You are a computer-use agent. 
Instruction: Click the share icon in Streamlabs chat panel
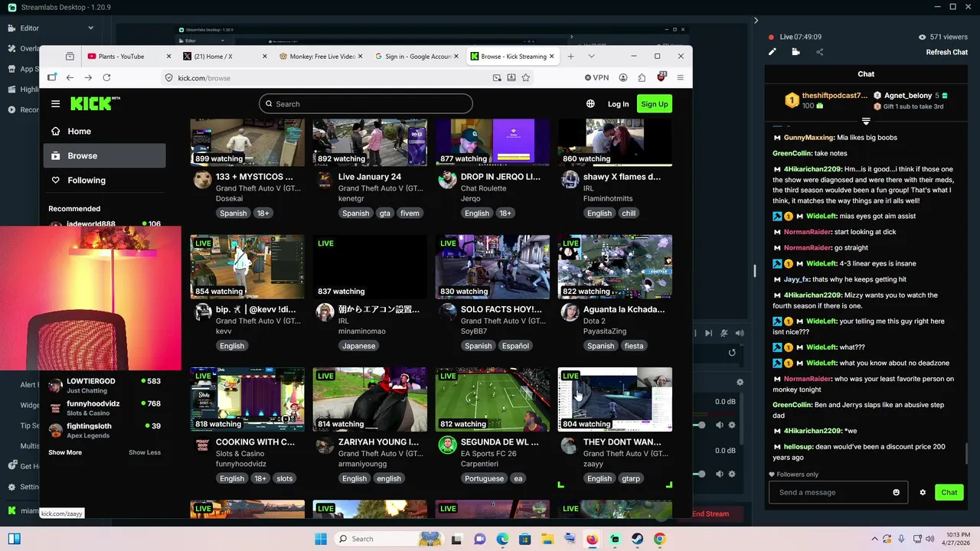pyautogui.click(x=820, y=52)
